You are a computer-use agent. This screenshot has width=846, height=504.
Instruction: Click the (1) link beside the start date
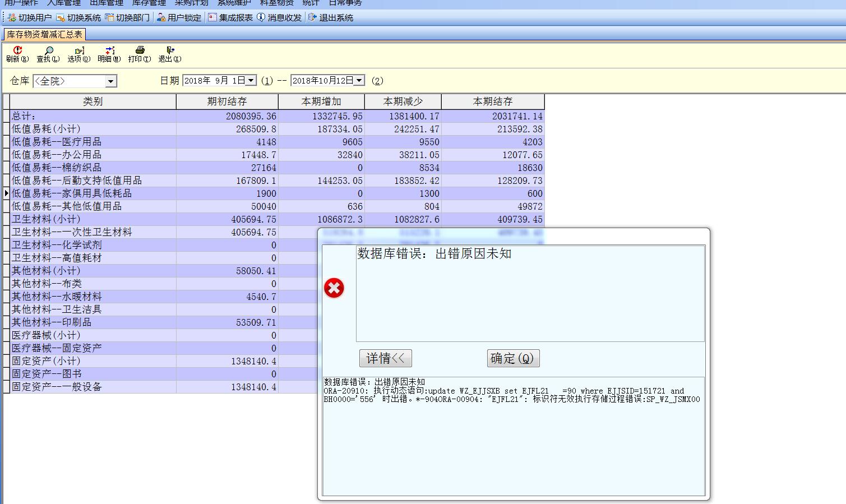267,81
